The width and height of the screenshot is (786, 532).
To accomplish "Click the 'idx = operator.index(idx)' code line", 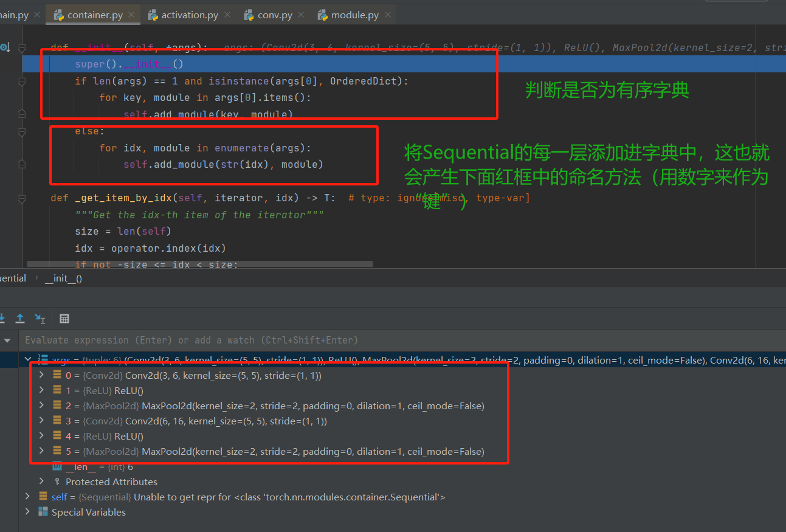I will coord(150,248).
